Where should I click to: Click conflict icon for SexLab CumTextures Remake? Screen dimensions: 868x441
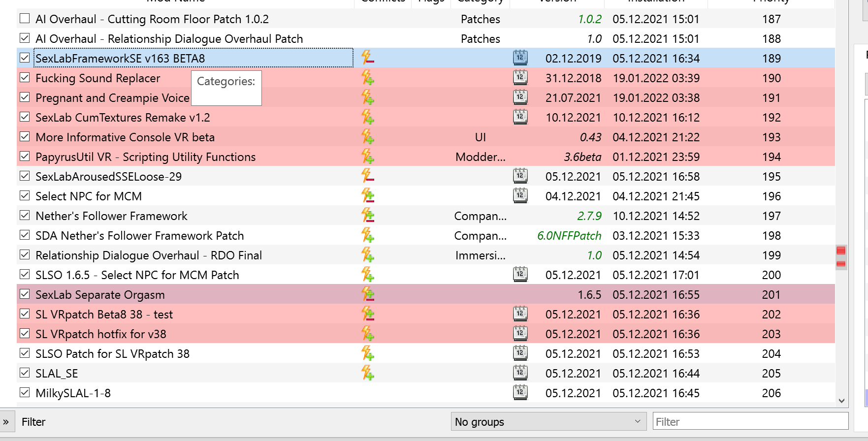(367, 117)
